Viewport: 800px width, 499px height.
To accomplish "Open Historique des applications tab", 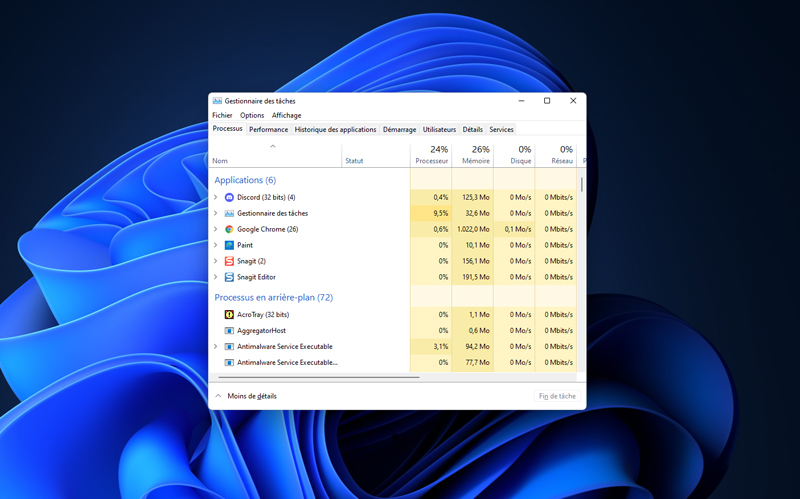I will pyautogui.click(x=335, y=130).
